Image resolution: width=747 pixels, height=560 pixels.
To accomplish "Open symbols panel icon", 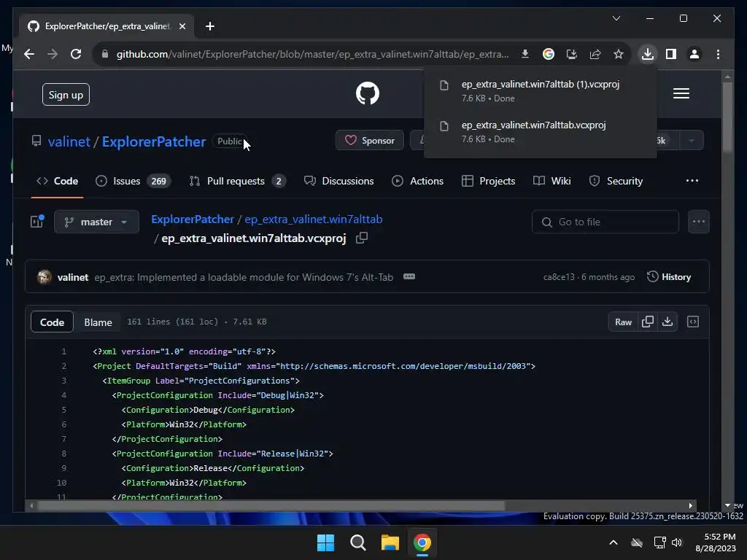I will pos(693,322).
